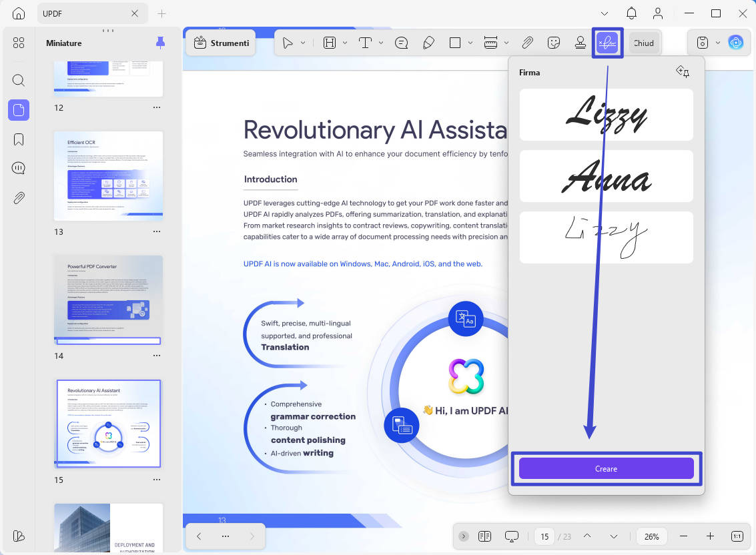
Task: Go to the Home icon
Action: coord(18,13)
